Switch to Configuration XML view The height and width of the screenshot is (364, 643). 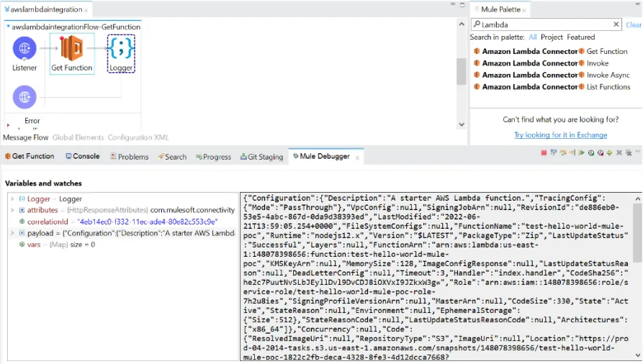(138, 137)
